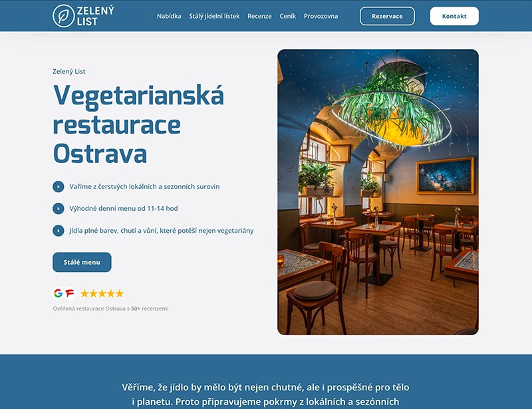This screenshot has width=532, height=409.
Task: Click the Stálé menu button
Action: point(82,262)
